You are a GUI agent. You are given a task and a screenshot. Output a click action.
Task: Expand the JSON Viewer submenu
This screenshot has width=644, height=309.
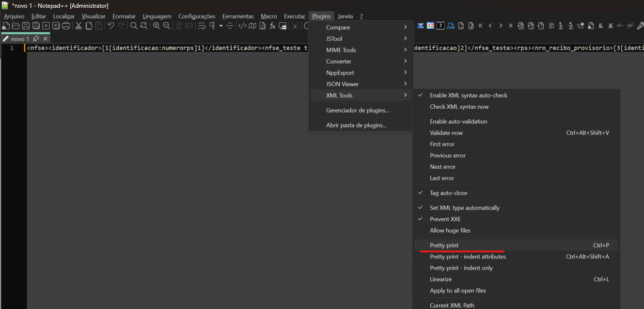pyautogui.click(x=361, y=84)
